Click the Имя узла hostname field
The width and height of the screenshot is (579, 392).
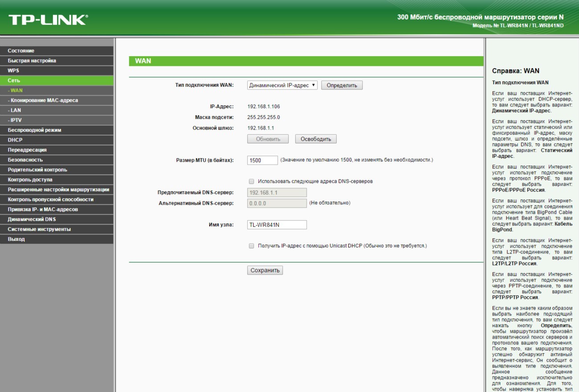coord(277,225)
